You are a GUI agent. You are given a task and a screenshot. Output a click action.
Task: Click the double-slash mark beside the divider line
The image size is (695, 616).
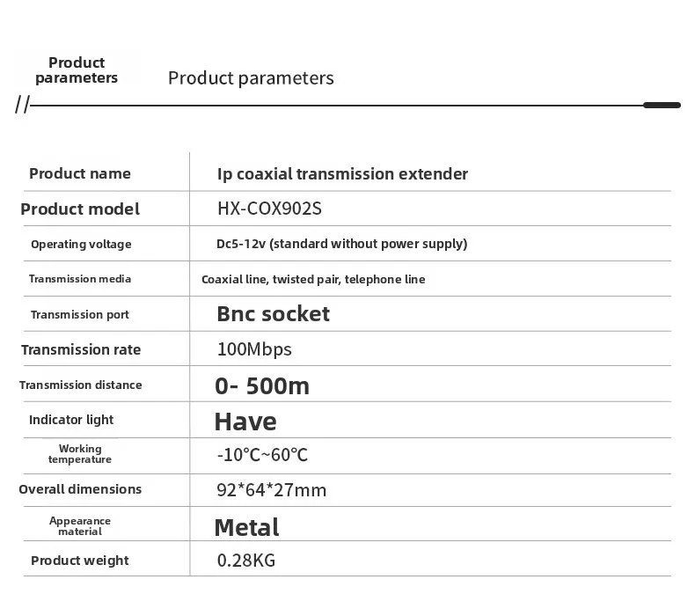click(x=22, y=106)
